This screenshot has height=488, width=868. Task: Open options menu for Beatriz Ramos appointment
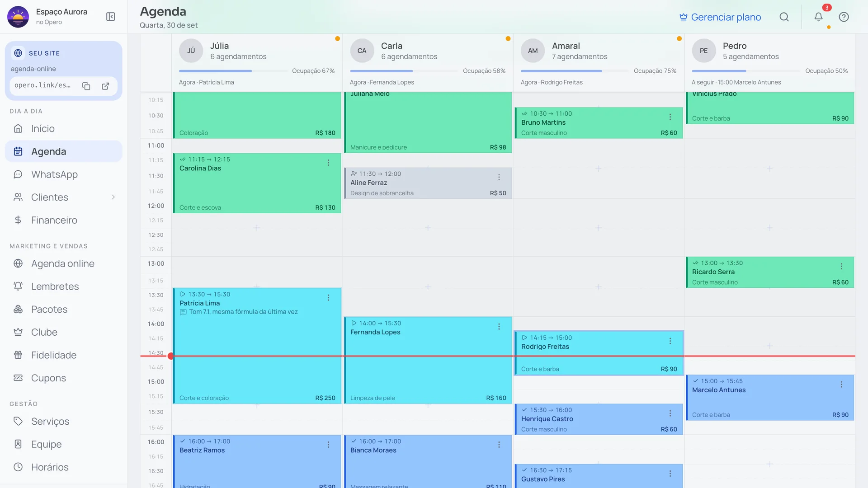coord(329,445)
